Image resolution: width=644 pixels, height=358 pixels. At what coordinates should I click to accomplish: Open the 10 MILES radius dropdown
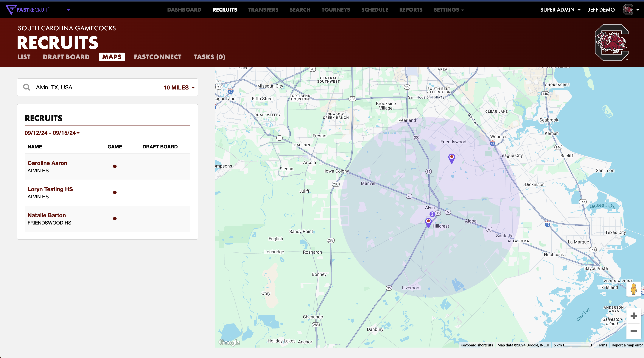tap(179, 87)
